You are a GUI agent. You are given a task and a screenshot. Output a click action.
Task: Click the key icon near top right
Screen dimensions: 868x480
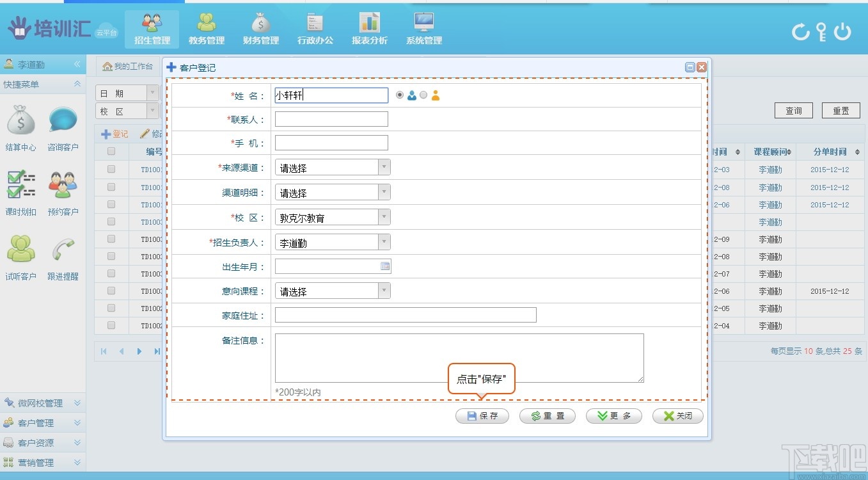822,31
